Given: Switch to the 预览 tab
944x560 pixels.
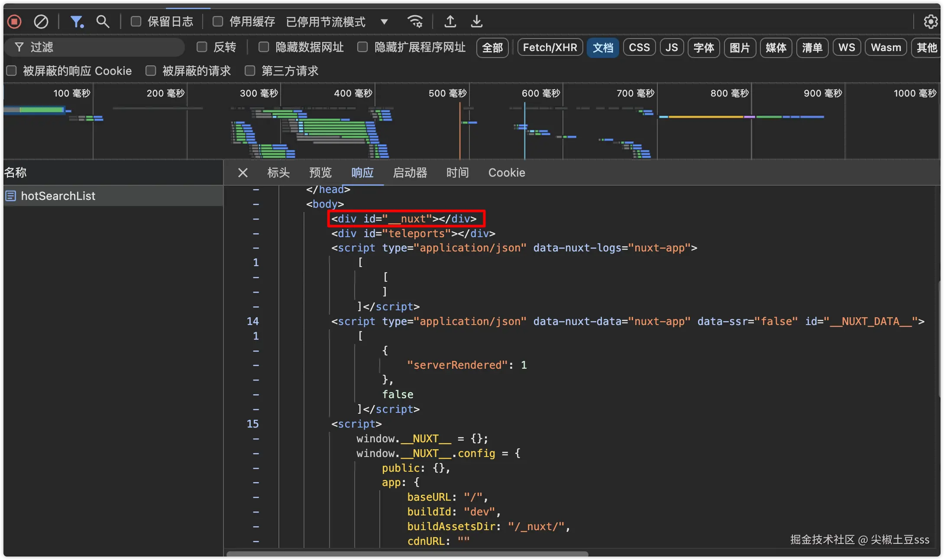Looking at the screenshot, I should tap(320, 173).
